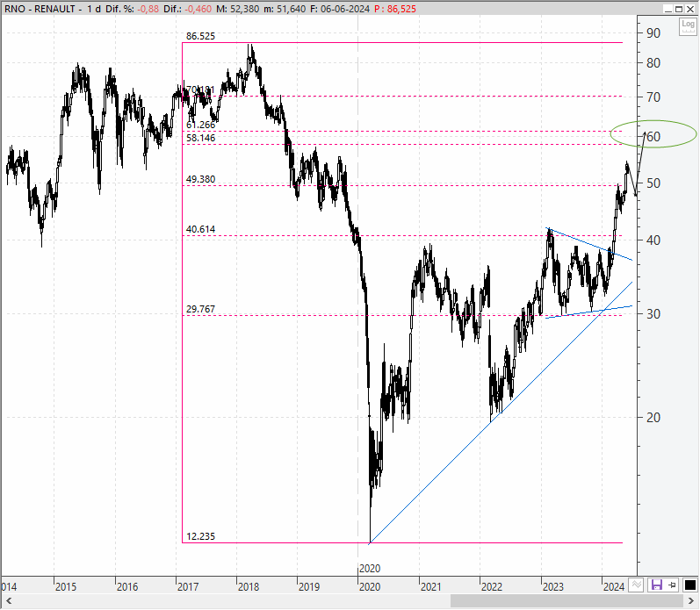Click 70 on the price axis
This screenshot has height=610, width=700.
click(x=653, y=97)
